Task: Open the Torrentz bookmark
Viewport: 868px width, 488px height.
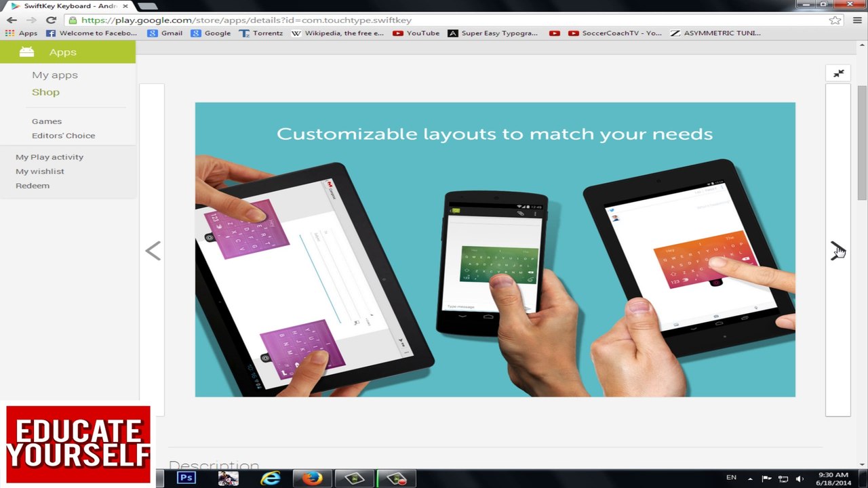Action: (261, 33)
